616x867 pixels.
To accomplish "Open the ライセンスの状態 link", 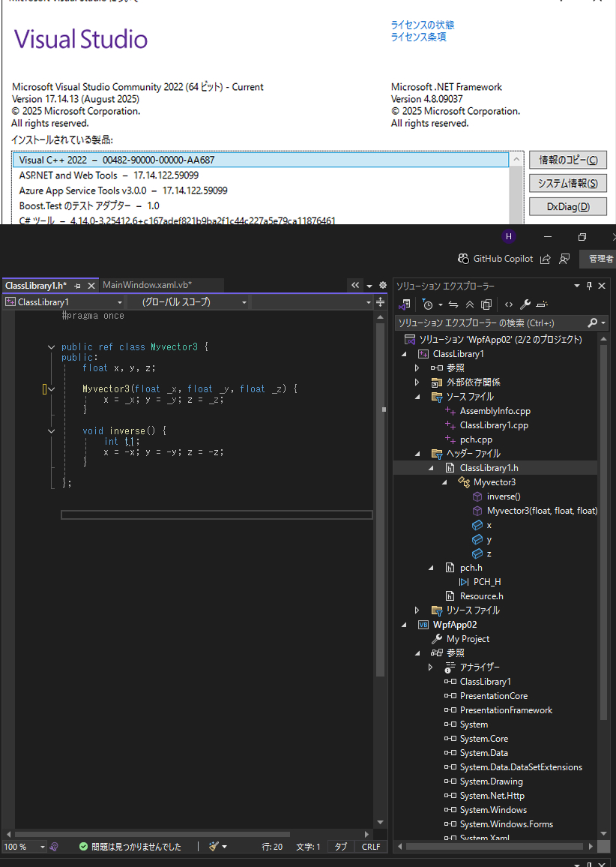I will click(422, 25).
